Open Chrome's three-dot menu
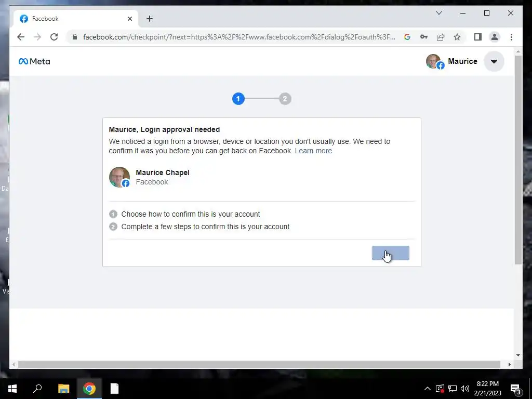Screen dimensions: 532x399 pos(511,37)
